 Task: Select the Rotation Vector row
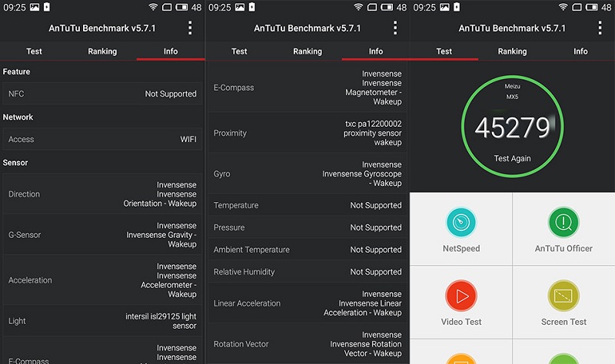307,344
